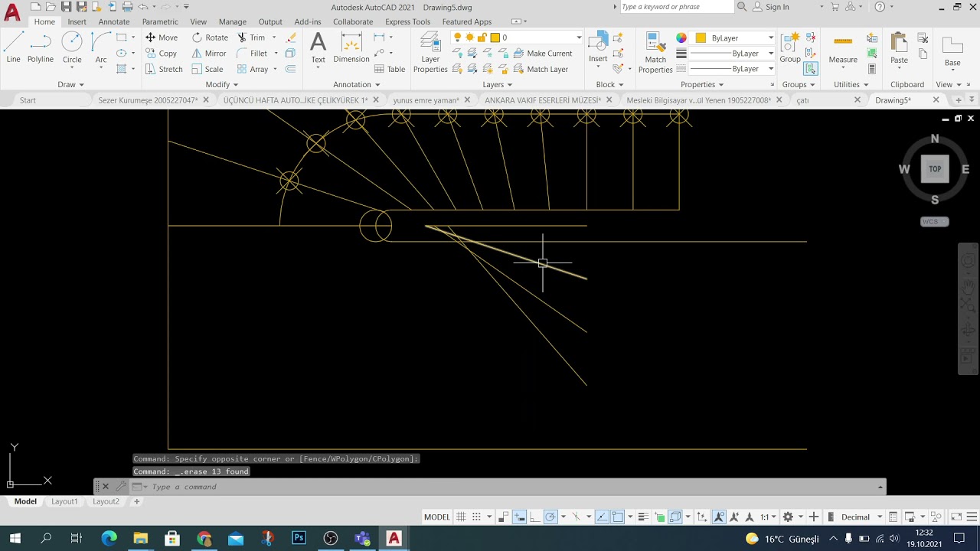Activate the Scale command
Screen dimensions: 980x551
[x=207, y=69]
